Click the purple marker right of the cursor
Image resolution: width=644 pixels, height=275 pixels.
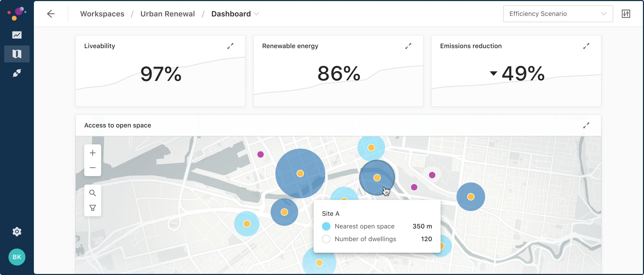coord(414,187)
